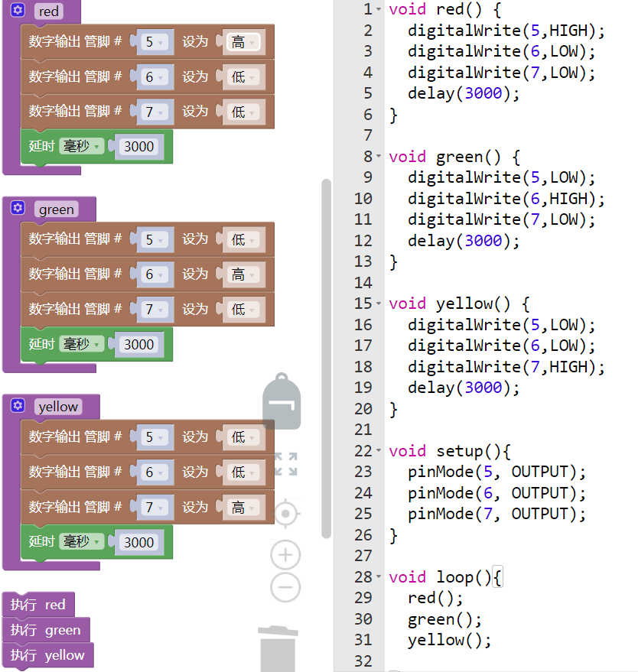This screenshot has height=672, width=638.
Task: Collapse void setup() fold arrow on line 22
Action: pos(379,450)
